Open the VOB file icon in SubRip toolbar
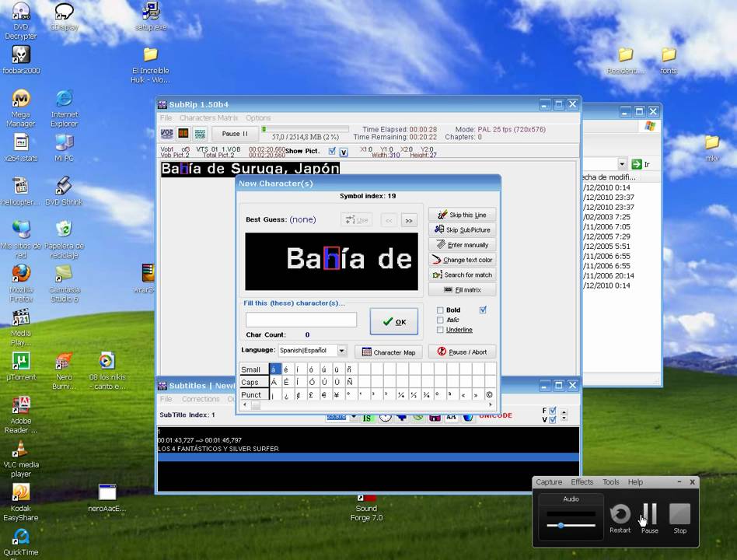737x560 pixels. 167,134
